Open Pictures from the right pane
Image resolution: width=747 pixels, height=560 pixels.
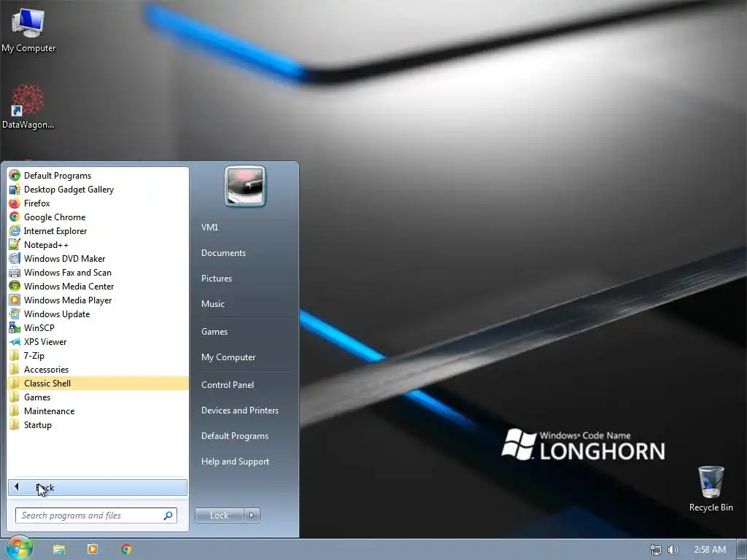[216, 279]
